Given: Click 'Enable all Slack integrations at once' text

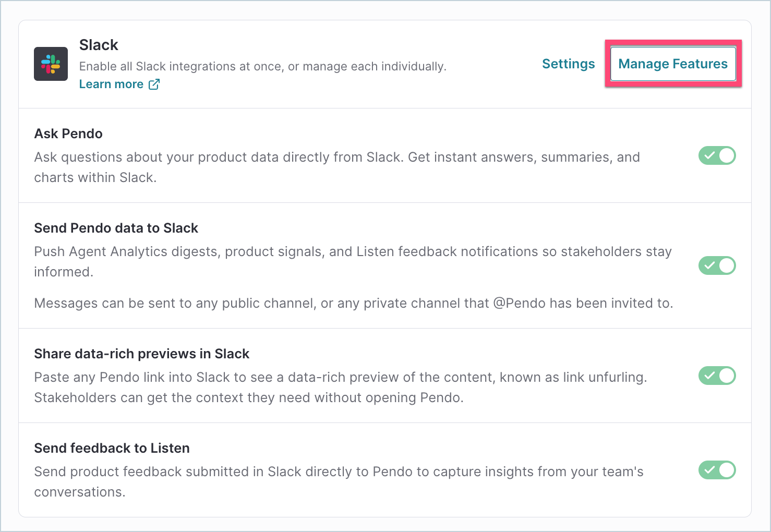Looking at the screenshot, I should click(263, 66).
